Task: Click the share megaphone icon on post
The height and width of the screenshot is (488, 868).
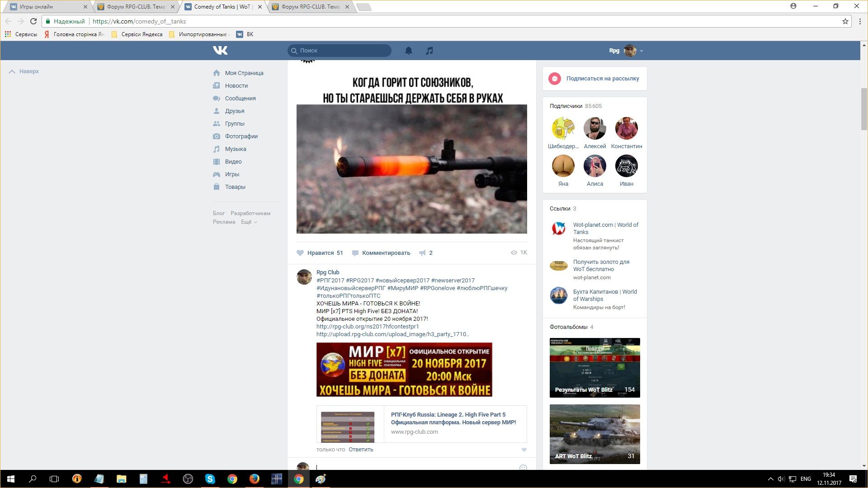Action: pyautogui.click(x=422, y=253)
